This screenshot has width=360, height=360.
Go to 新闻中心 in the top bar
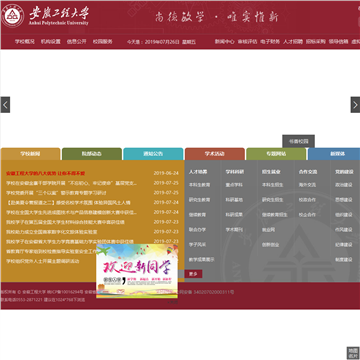click(x=224, y=42)
